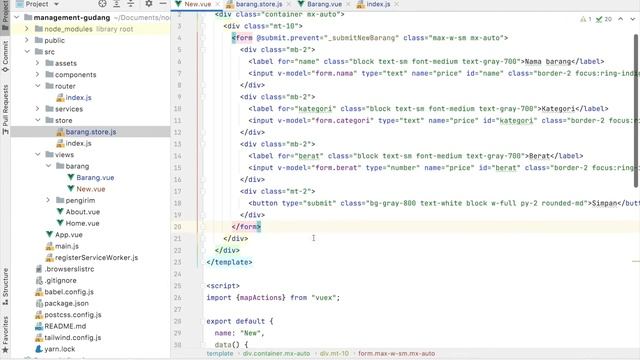Switch to the New.vue editor tab
The height and width of the screenshot is (360, 640).
coord(198,4)
